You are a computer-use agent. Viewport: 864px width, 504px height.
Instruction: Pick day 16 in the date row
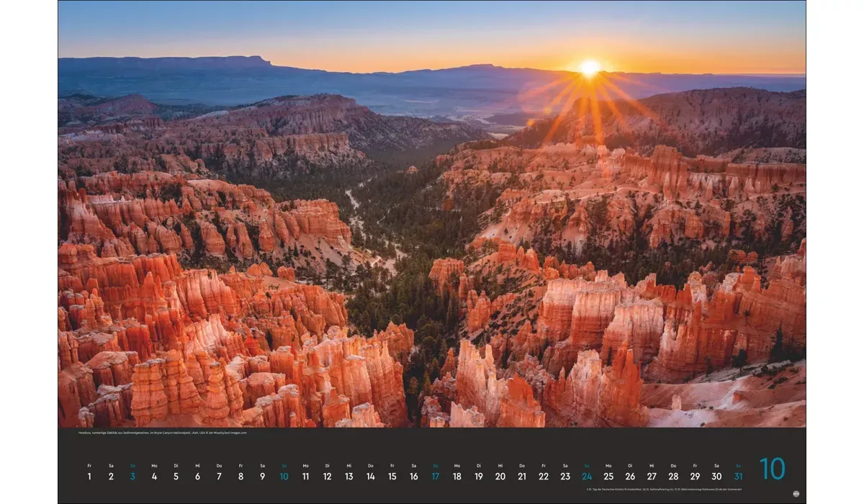click(413, 477)
